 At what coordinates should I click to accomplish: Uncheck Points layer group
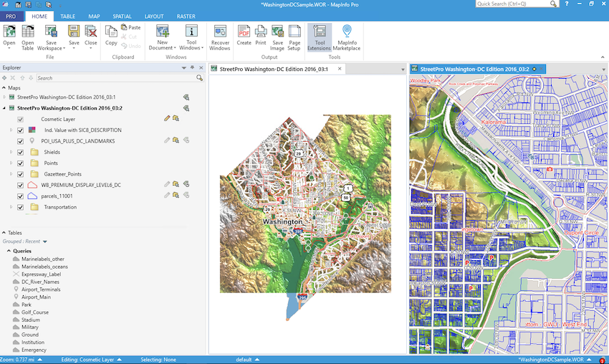tap(21, 163)
